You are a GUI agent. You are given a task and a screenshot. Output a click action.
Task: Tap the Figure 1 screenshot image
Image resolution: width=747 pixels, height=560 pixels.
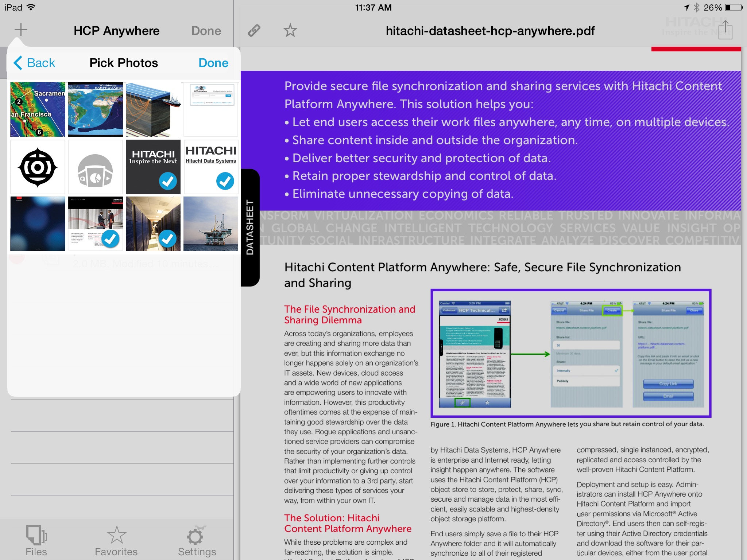(571, 353)
